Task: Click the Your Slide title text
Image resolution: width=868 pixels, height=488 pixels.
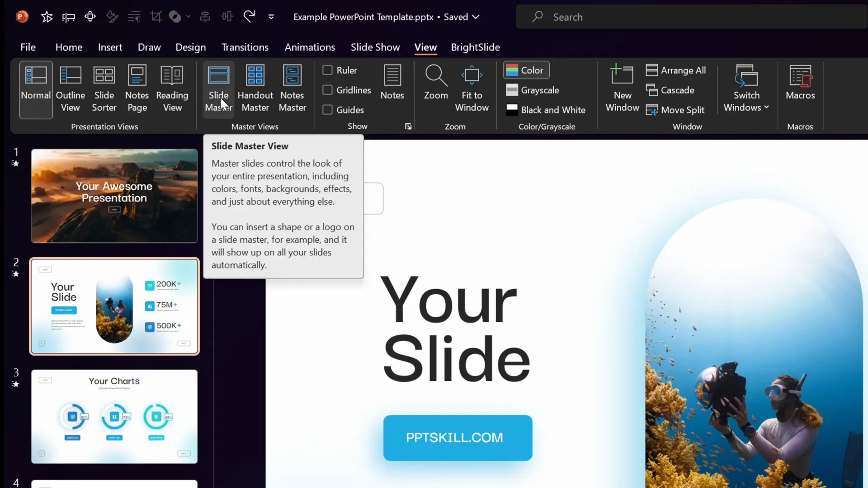Action: pyautogui.click(x=456, y=329)
